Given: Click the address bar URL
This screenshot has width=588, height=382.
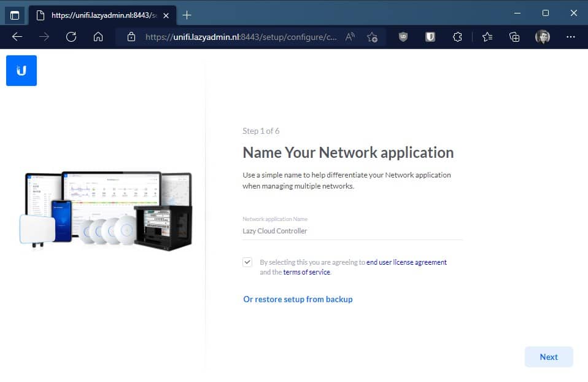Looking at the screenshot, I should click(241, 37).
